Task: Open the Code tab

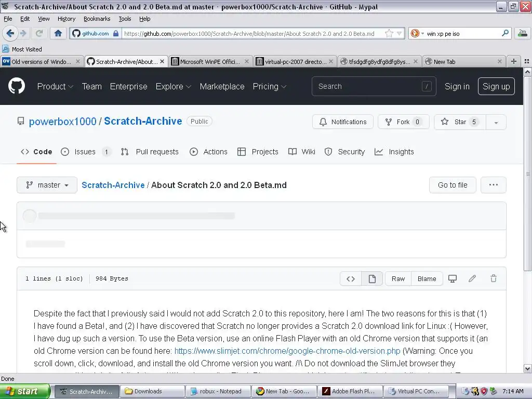Action: 36,152
